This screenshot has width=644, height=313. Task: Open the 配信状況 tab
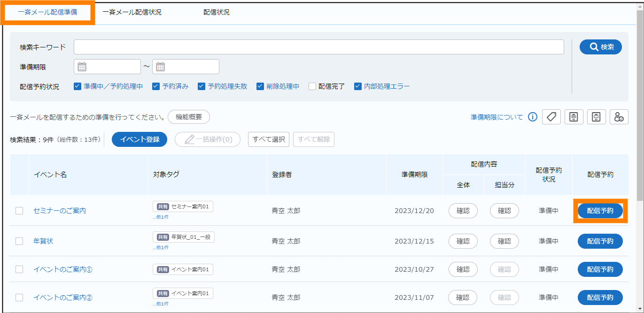(x=217, y=13)
